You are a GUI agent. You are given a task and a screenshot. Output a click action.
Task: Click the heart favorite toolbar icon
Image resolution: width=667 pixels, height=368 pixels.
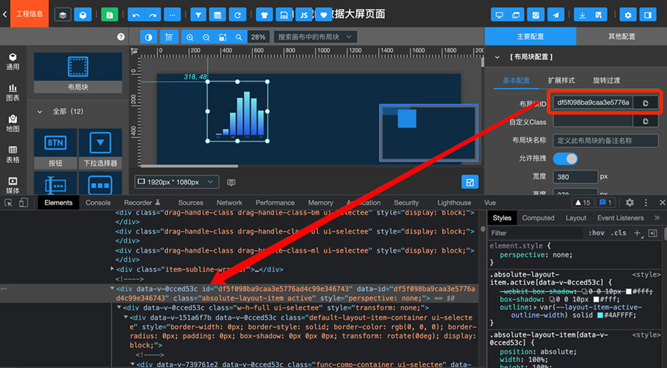click(x=323, y=15)
